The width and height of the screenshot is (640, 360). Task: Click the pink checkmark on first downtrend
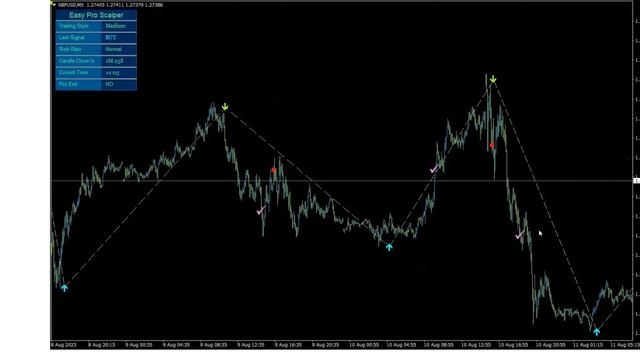point(261,211)
